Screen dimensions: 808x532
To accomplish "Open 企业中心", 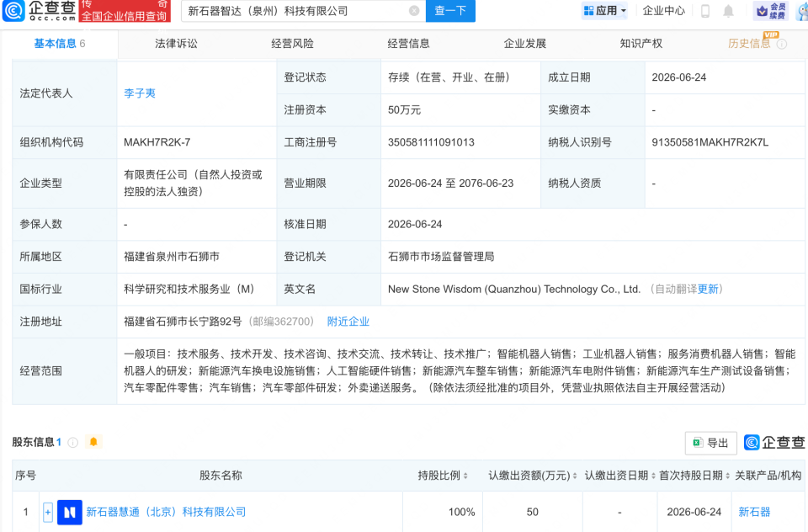I will click(664, 11).
